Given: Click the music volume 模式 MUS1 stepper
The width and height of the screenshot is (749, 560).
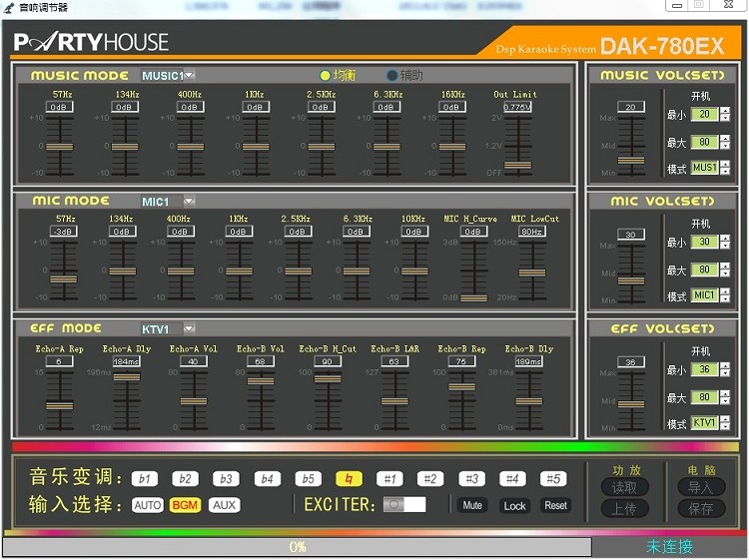Looking at the screenshot, I should coord(725,168).
